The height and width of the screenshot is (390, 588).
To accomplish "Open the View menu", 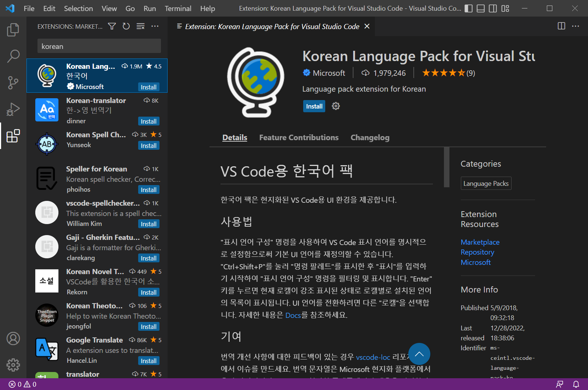I will [109, 8].
